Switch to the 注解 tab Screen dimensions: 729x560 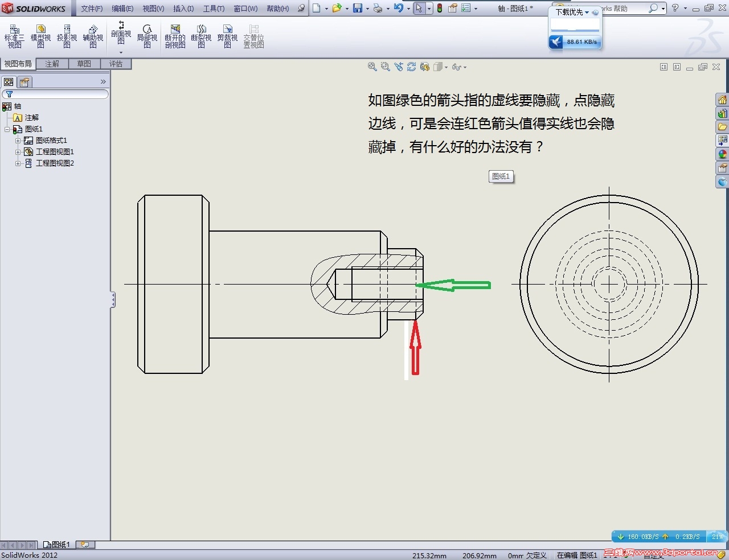tap(52, 64)
